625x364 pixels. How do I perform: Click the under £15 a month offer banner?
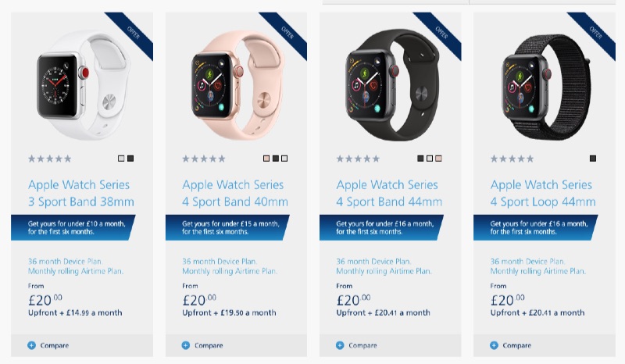click(227, 227)
